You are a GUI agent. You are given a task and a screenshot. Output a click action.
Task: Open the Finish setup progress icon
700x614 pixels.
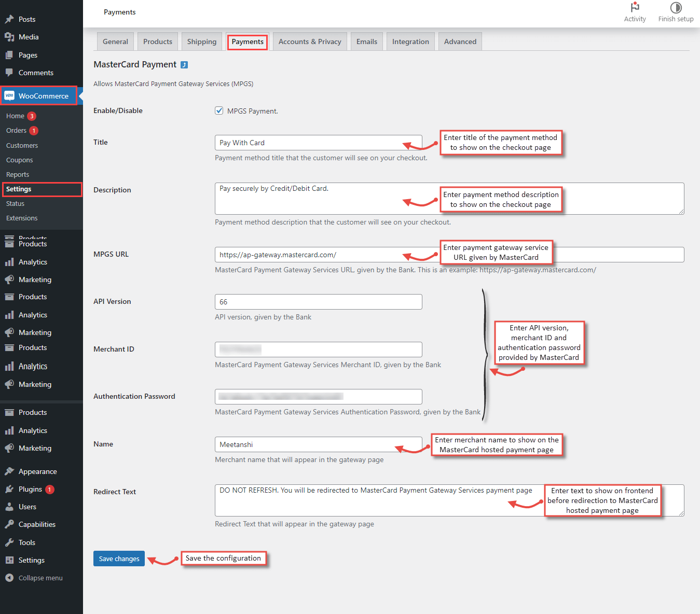[x=676, y=7]
